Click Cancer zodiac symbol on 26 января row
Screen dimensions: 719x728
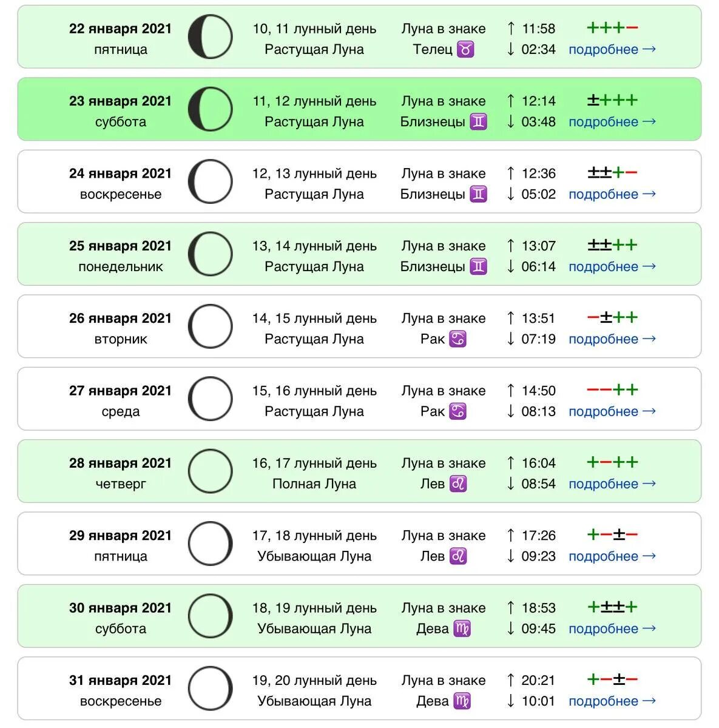[x=458, y=339]
